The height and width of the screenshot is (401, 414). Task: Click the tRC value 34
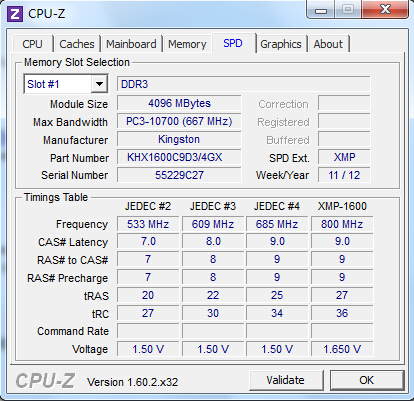[x=277, y=313]
